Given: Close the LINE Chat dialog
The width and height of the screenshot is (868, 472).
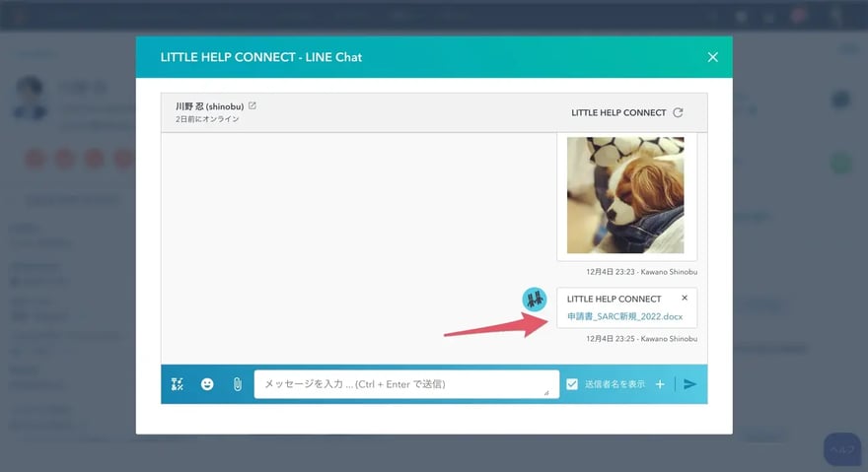Looking at the screenshot, I should (712, 57).
